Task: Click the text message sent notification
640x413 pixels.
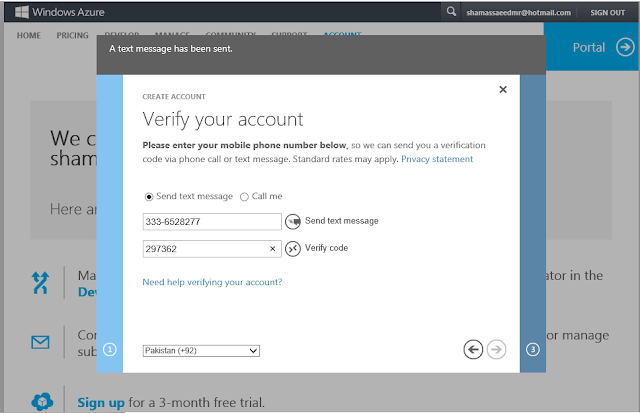Action: pyautogui.click(x=171, y=49)
